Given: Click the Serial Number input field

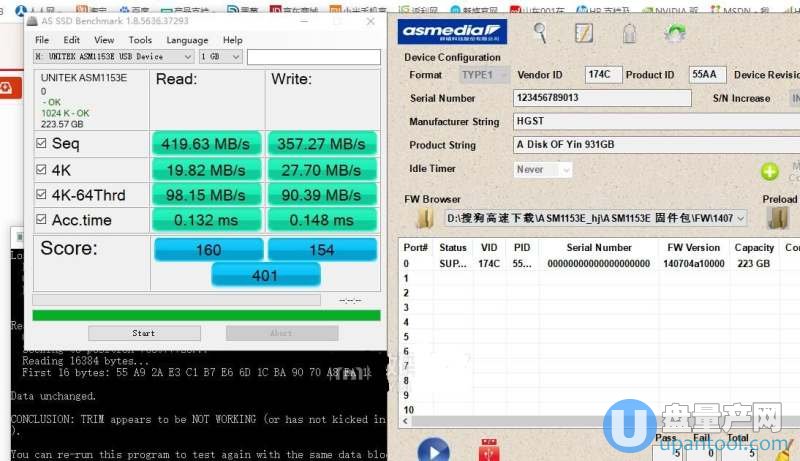Looking at the screenshot, I should point(600,98).
